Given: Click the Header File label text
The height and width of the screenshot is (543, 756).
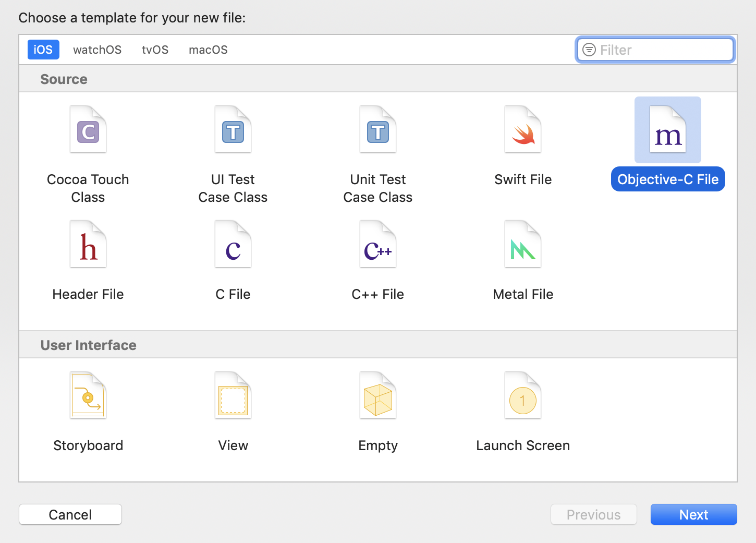Looking at the screenshot, I should pos(88,294).
